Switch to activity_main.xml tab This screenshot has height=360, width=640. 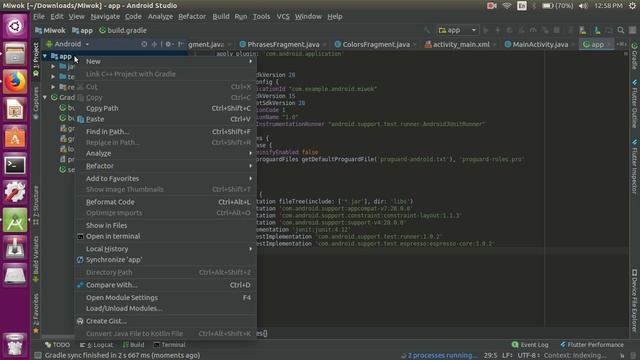pos(460,44)
